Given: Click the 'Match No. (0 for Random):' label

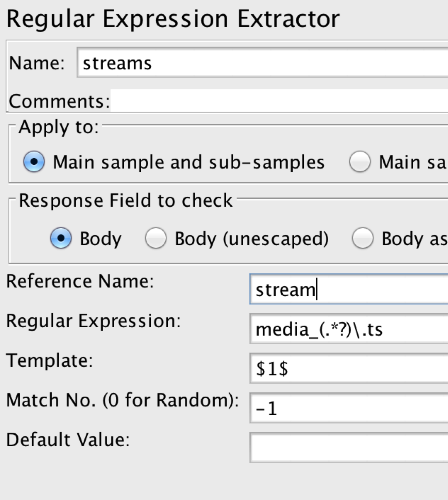Looking at the screenshot, I should [122, 400].
